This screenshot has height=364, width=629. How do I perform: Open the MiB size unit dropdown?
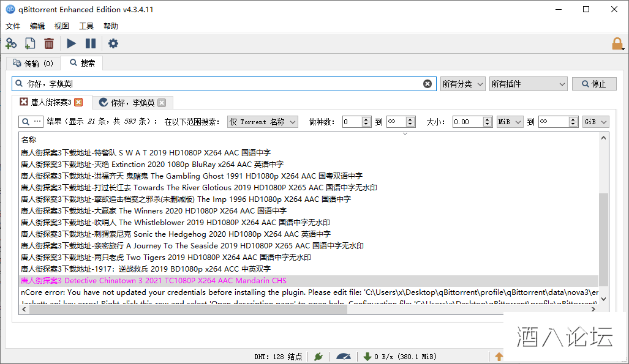click(x=510, y=122)
